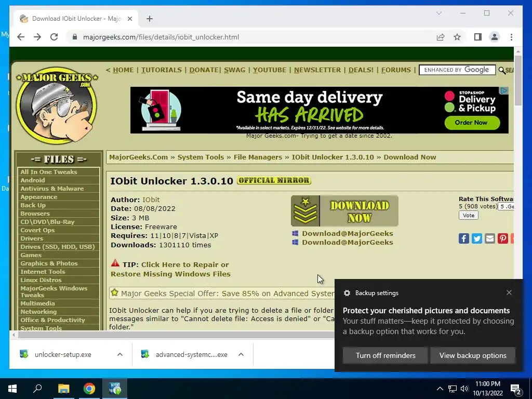Open the Chrome profile avatar
532x399 pixels.
(x=495, y=37)
